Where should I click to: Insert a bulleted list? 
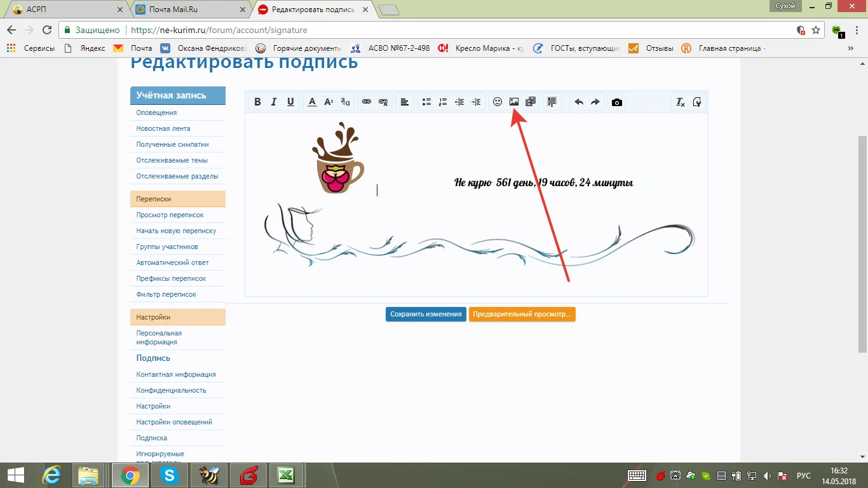click(x=426, y=102)
